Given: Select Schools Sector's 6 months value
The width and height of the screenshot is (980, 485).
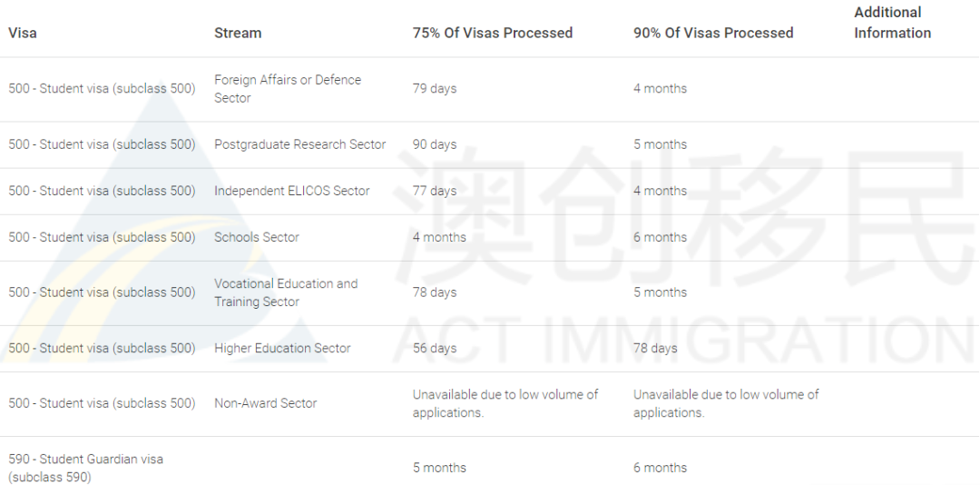Looking at the screenshot, I should pos(660,237).
